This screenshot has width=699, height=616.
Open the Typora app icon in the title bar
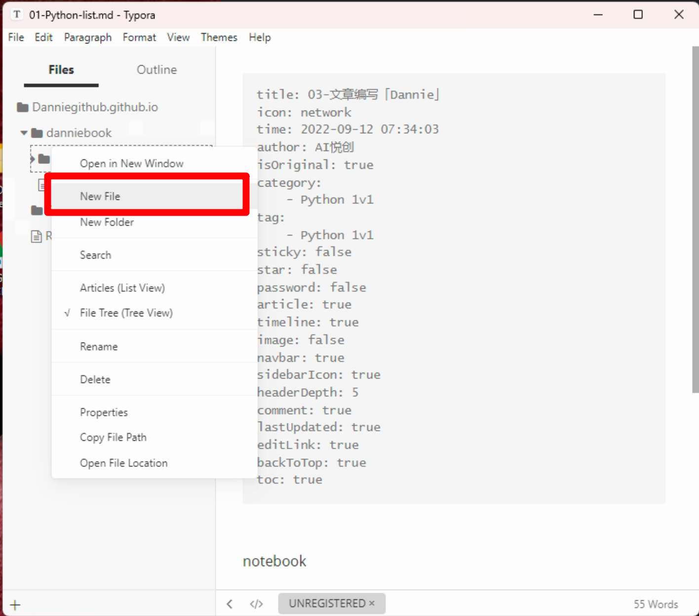pyautogui.click(x=17, y=14)
